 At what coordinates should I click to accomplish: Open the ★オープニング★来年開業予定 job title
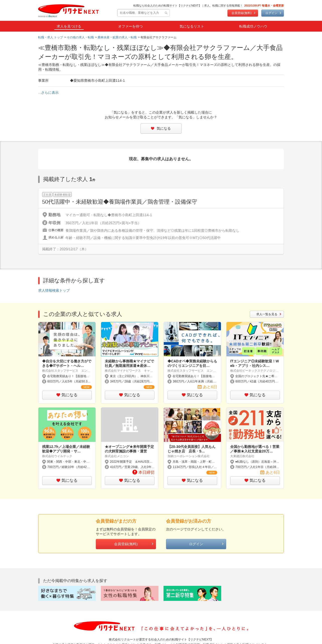(129, 449)
